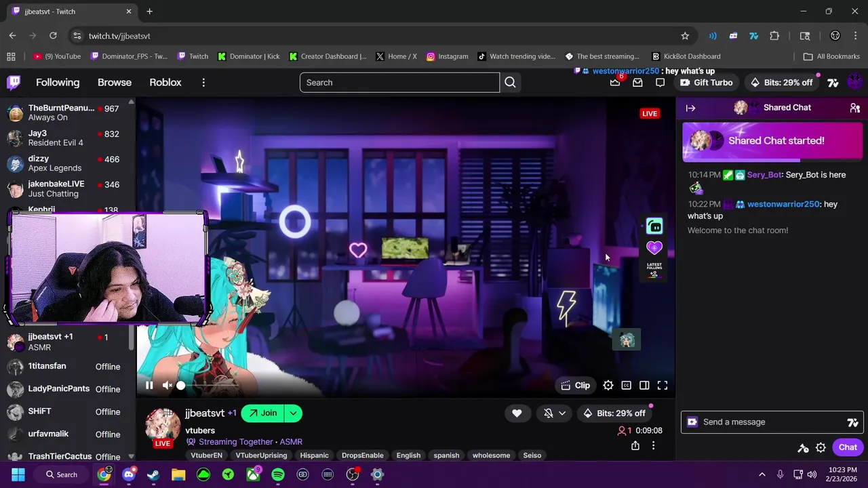868x488 pixels.
Task: Open top nav more menu dots
Action: click(203, 83)
